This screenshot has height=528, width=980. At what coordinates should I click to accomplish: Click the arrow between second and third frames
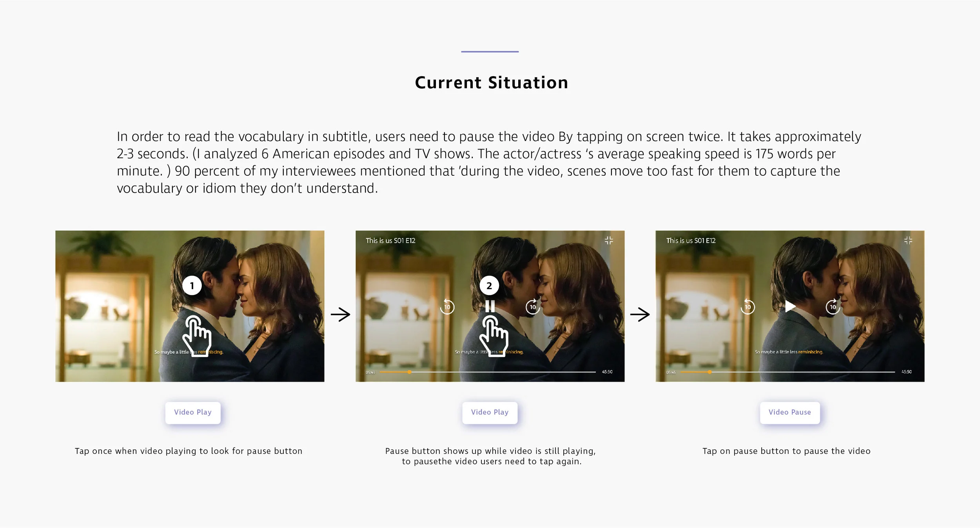click(640, 315)
